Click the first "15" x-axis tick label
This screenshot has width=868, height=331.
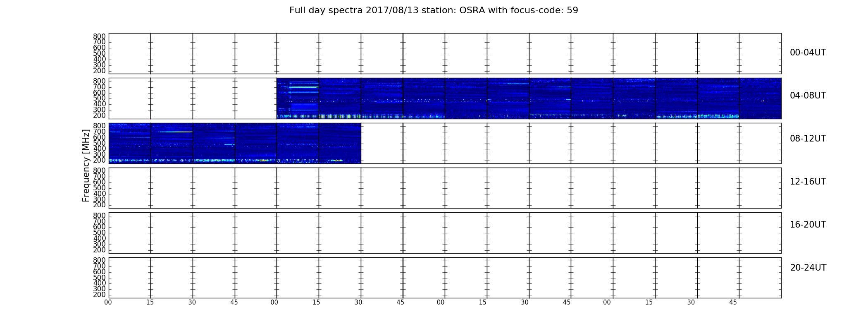click(x=150, y=302)
